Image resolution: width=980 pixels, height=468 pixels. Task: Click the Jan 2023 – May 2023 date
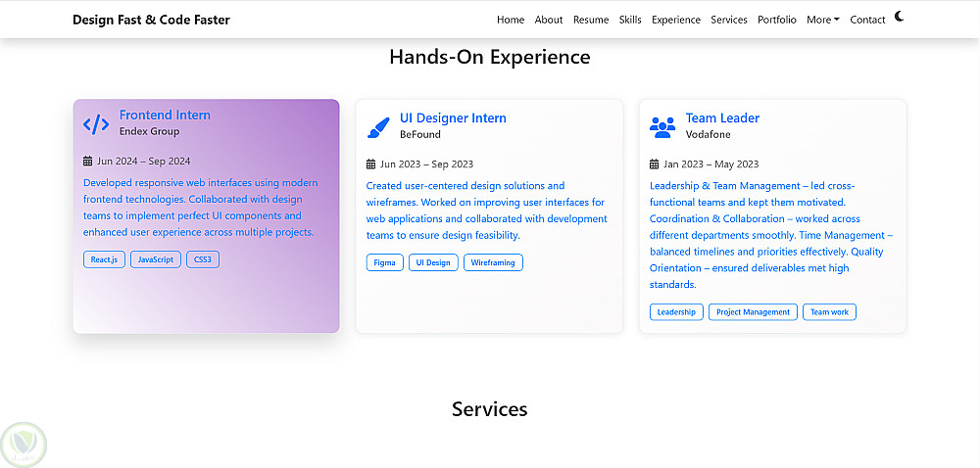tap(711, 164)
